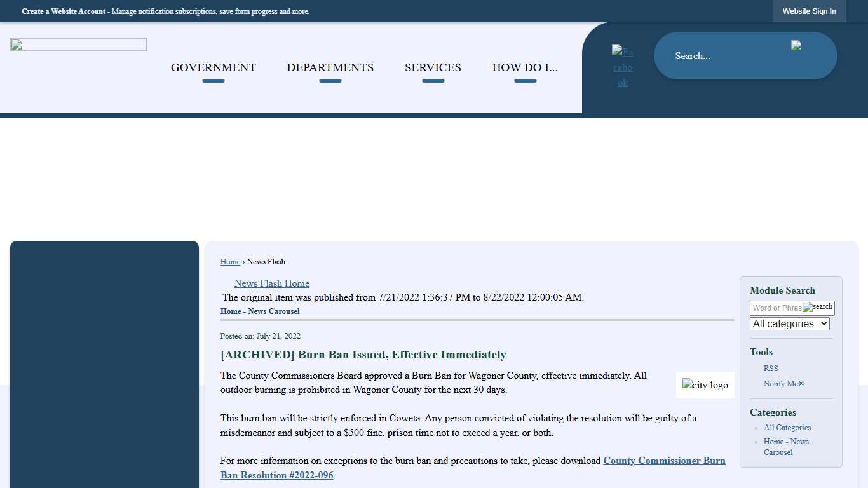Open the Facebook page icon
Screen dimensions: 868x488
point(623,67)
